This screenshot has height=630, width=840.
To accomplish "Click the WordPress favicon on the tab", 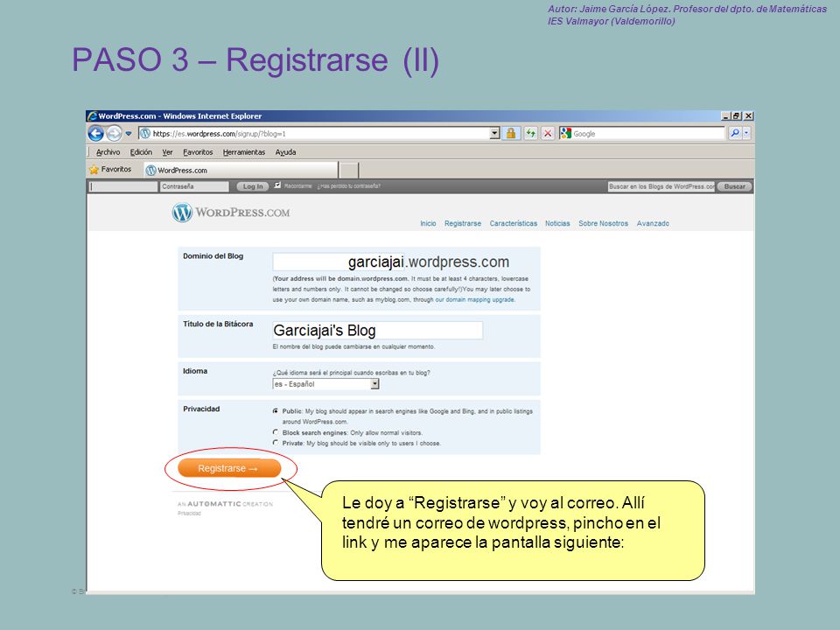I will [151, 171].
